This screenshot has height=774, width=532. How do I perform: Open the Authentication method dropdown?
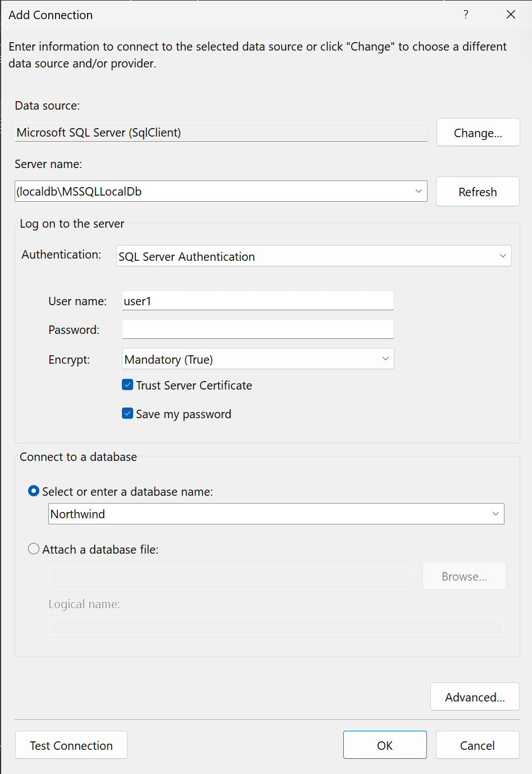tap(503, 256)
